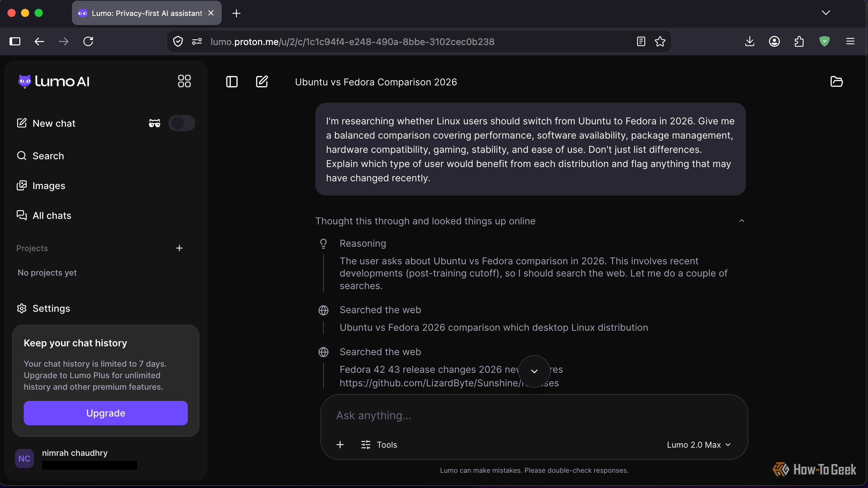
Task: Click the second Searched the web globe icon
Action: tap(323, 352)
